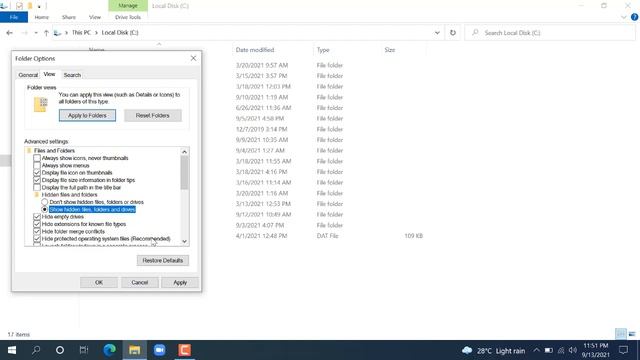
Task: Refresh the Local Disk (C:) listing
Action: coord(453,33)
